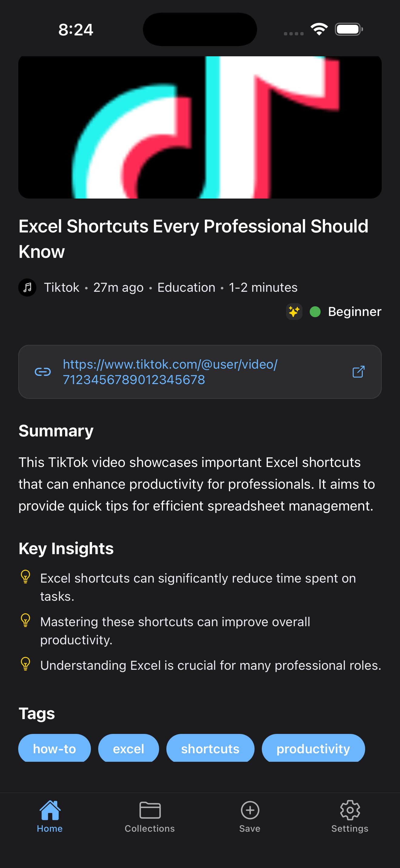The height and width of the screenshot is (868, 400).
Task: Select the excel tag
Action: click(x=128, y=749)
